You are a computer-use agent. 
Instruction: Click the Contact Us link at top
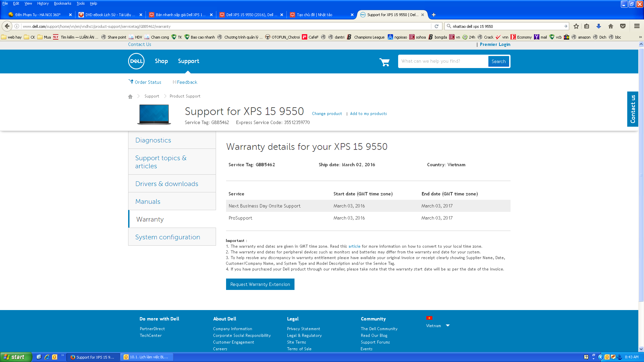pos(140,45)
